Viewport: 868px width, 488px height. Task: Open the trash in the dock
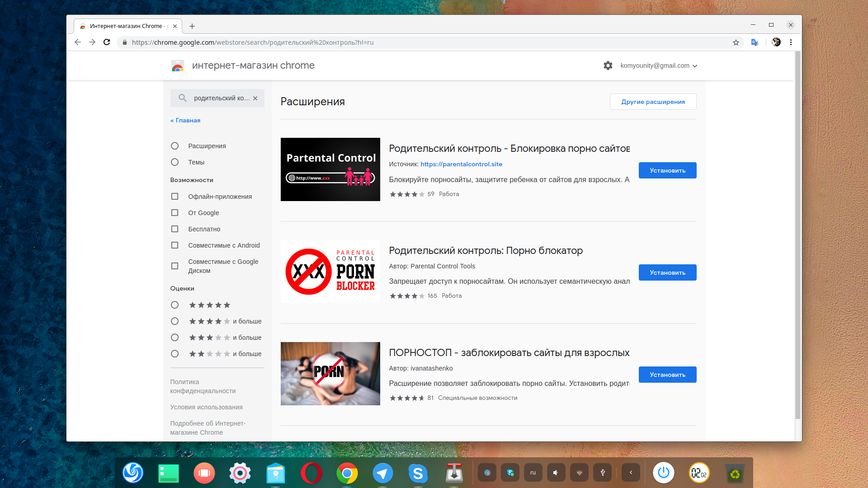click(x=735, y=473)
